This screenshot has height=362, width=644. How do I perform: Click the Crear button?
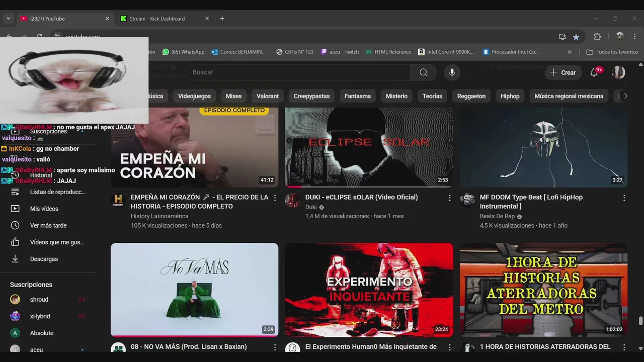coord(563,72)
